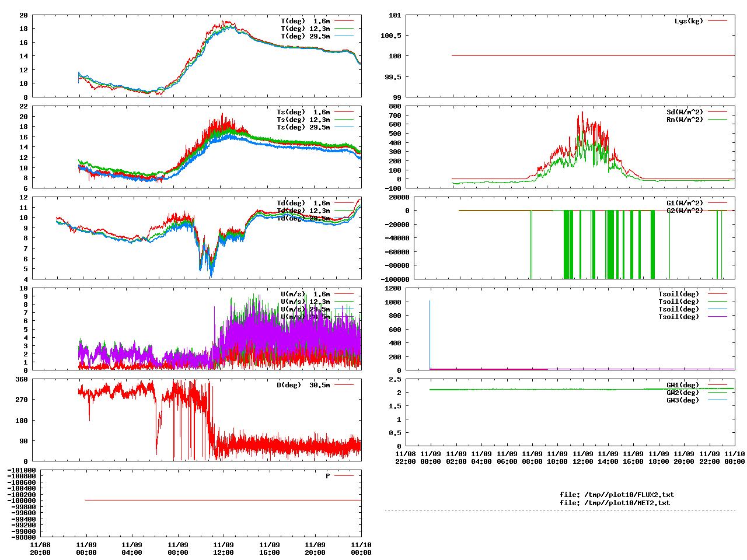Click the 'U(m/s) 12.3m' legend label
Image resolution: width=747 pixels, height=560 pixels.
tap(305, 302)
